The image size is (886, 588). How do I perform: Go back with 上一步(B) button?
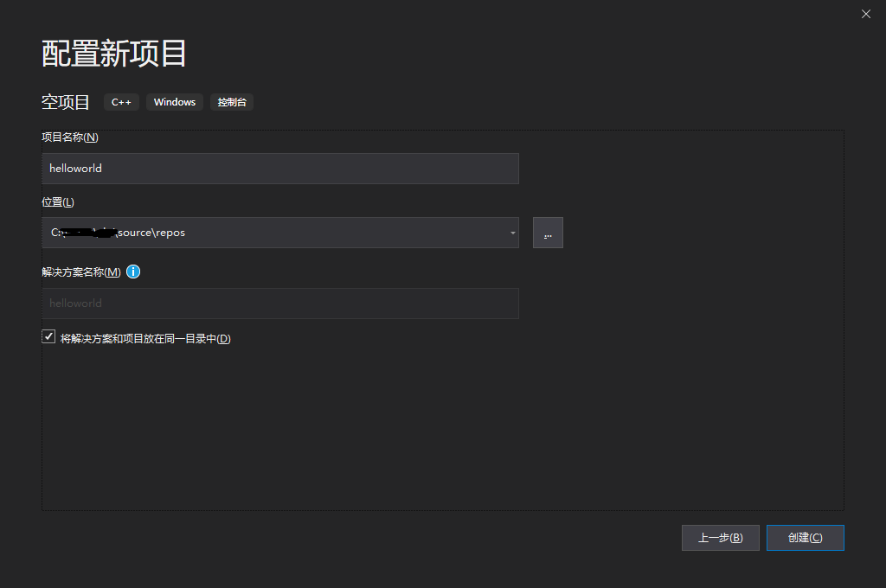click(721, 538)
